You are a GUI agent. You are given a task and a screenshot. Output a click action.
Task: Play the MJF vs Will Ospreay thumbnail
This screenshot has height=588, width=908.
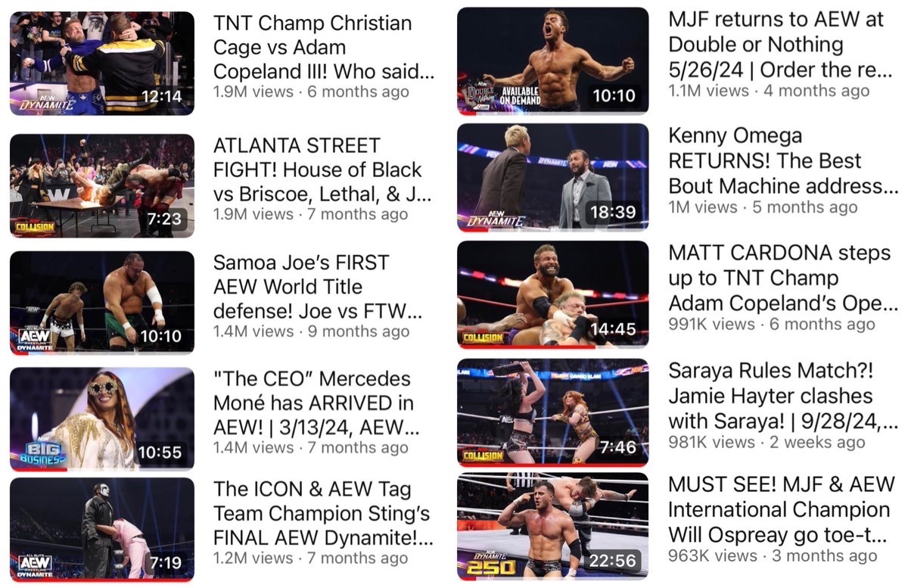tap(553, 527)
